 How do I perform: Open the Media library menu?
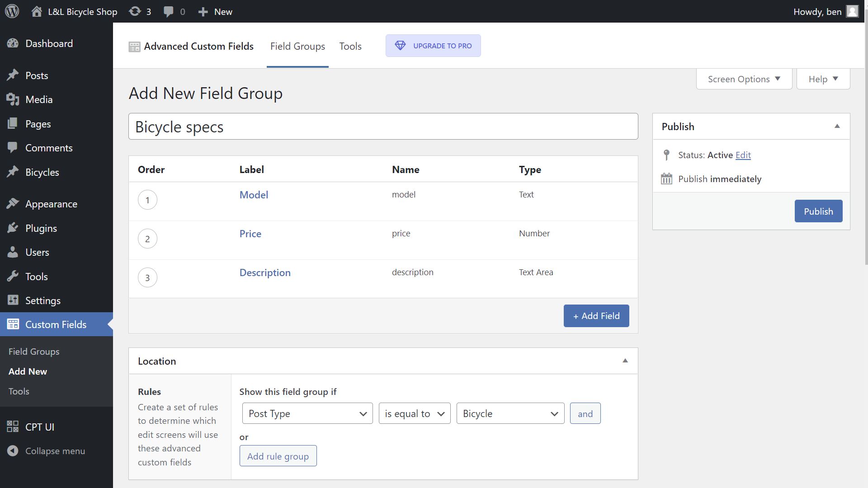click(x=39, y=99)
